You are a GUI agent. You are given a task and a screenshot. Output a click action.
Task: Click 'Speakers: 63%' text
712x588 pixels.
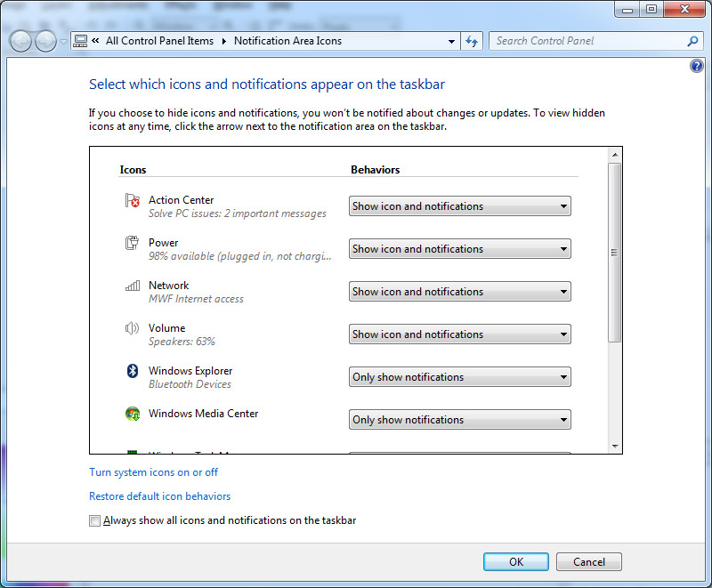pyautogui.click(x=182, y=342)
